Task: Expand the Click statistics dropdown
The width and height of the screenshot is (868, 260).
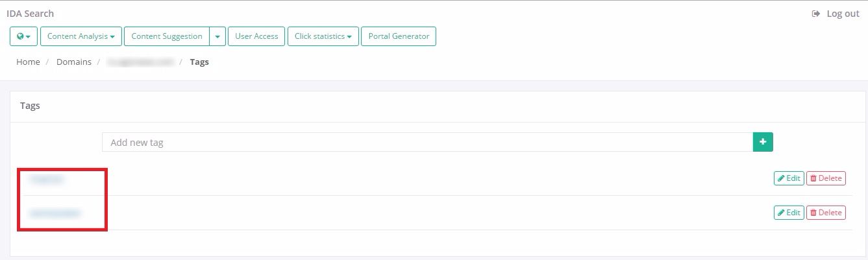Action: coord(323,36)
